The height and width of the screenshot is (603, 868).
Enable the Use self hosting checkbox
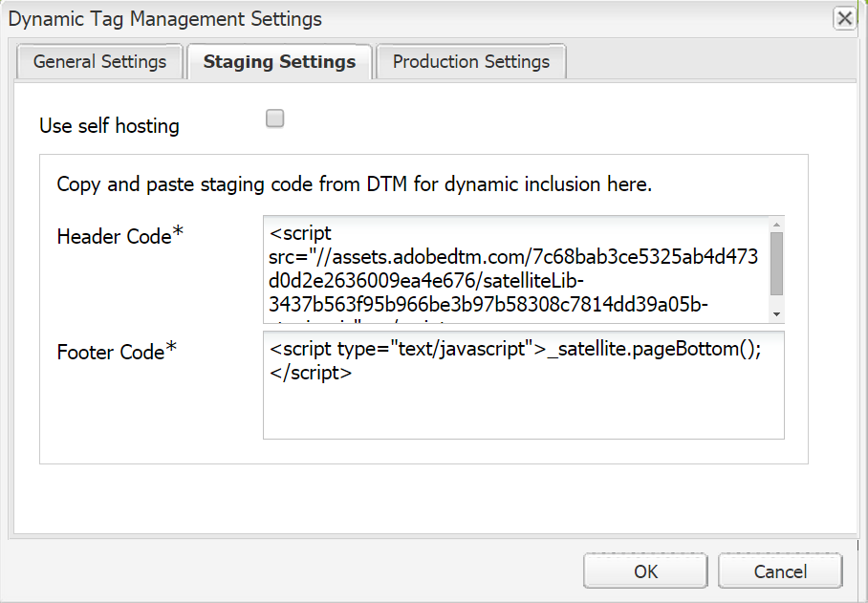[275, 119]
